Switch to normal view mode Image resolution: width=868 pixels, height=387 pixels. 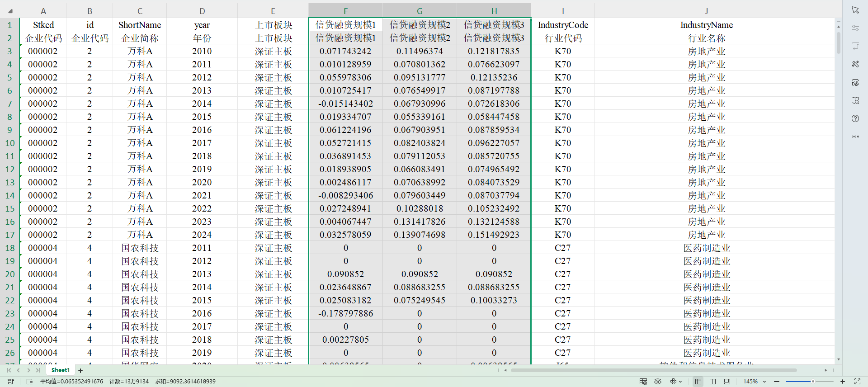click(698, 382)
